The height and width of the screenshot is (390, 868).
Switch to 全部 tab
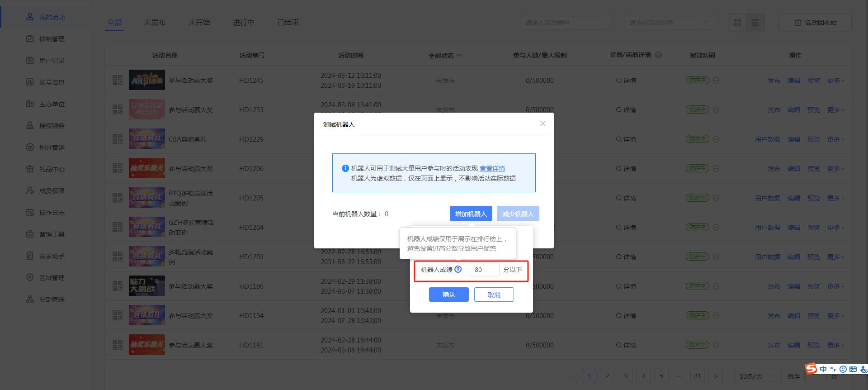coord(114,22)
